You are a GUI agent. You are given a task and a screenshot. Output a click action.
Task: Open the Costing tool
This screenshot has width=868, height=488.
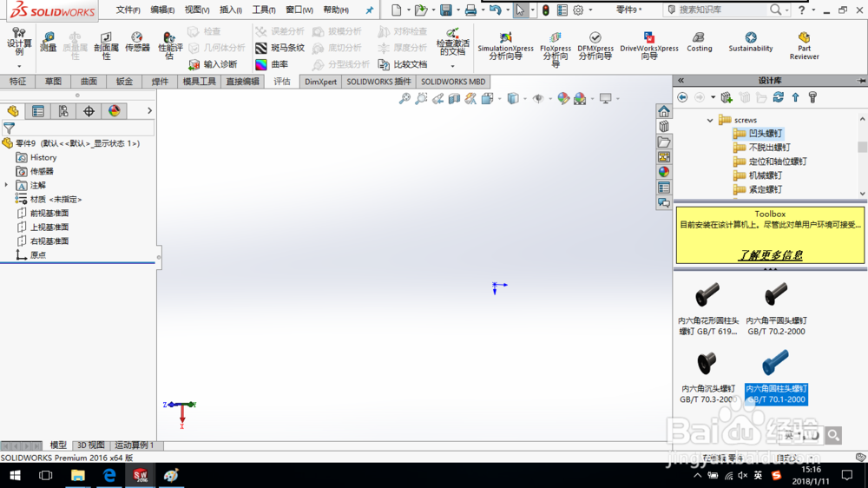click(699, 42)
